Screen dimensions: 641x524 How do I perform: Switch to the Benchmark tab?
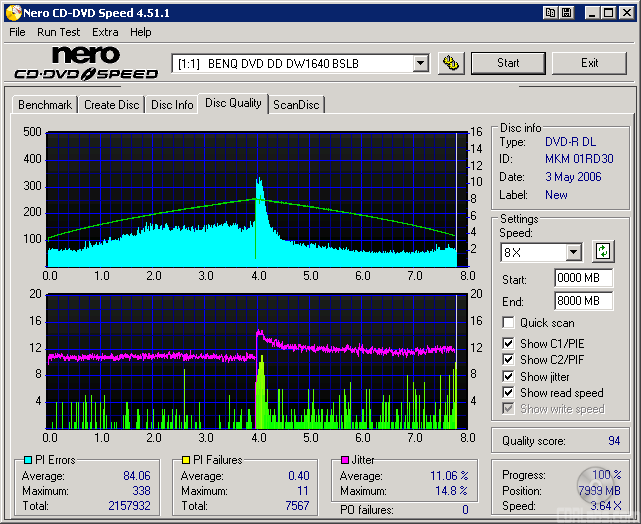point(45,105)
